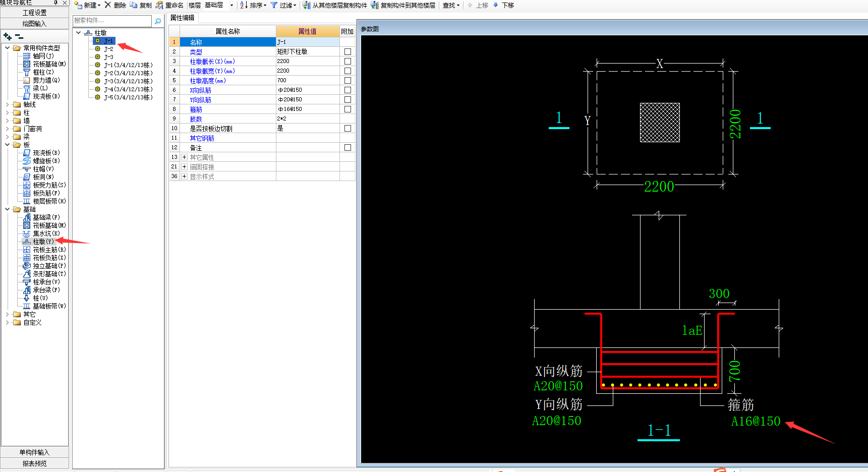Tick 附加 checkbox for 柱墩高度 row
Viewport: 868px width, 472px height.
348,80
